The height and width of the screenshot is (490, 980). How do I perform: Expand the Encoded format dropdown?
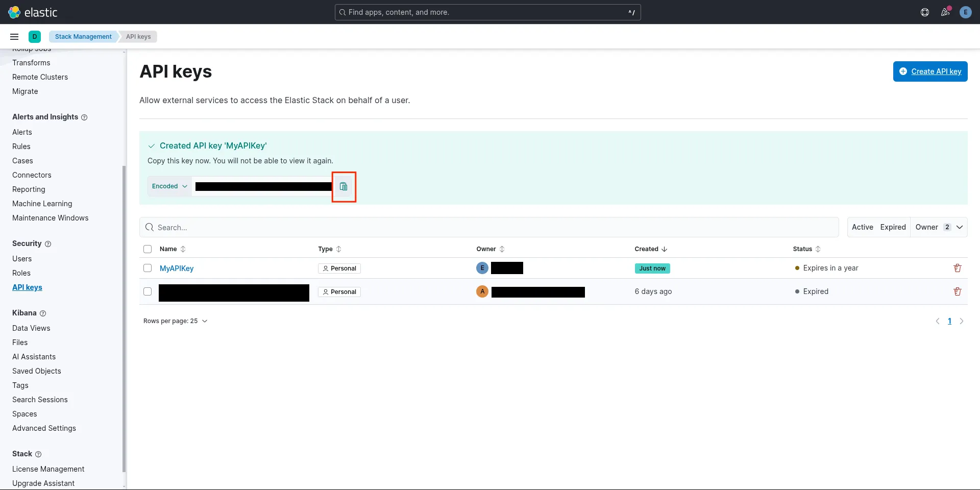(169, 187)
